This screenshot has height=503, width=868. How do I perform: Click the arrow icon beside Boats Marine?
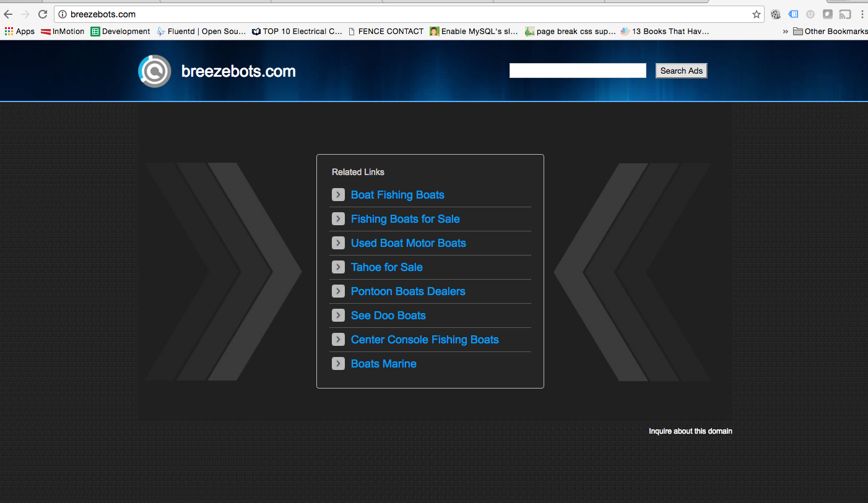click(x=338, y=364)
